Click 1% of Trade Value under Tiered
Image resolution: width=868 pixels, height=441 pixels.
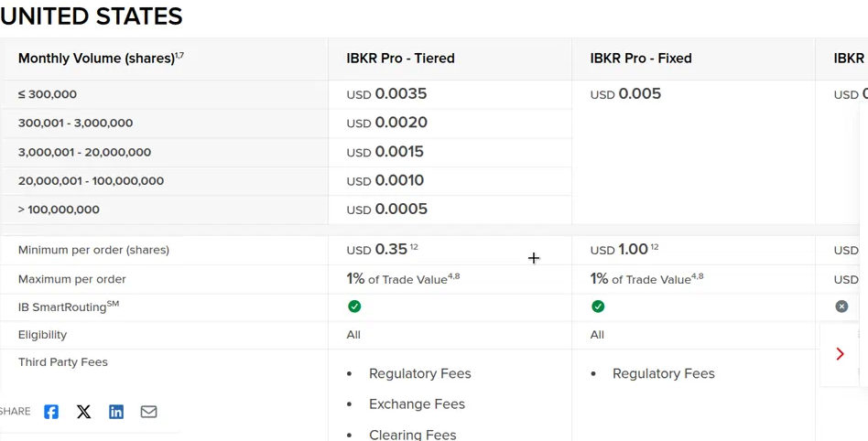click(403, 279)
